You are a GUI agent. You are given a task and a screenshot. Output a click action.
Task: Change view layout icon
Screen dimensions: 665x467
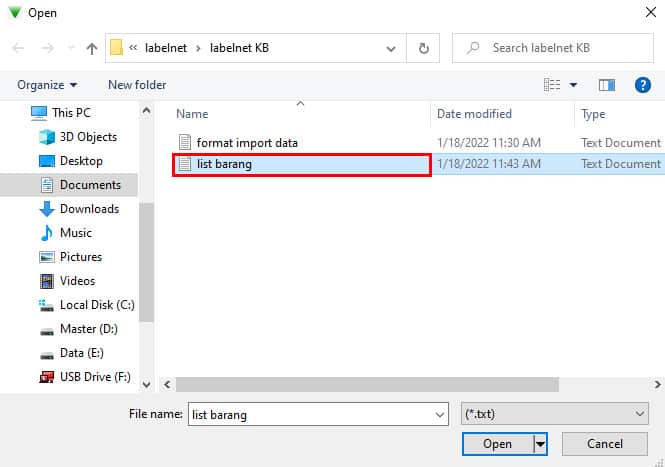pyautogui.click(x=552, y=85)
